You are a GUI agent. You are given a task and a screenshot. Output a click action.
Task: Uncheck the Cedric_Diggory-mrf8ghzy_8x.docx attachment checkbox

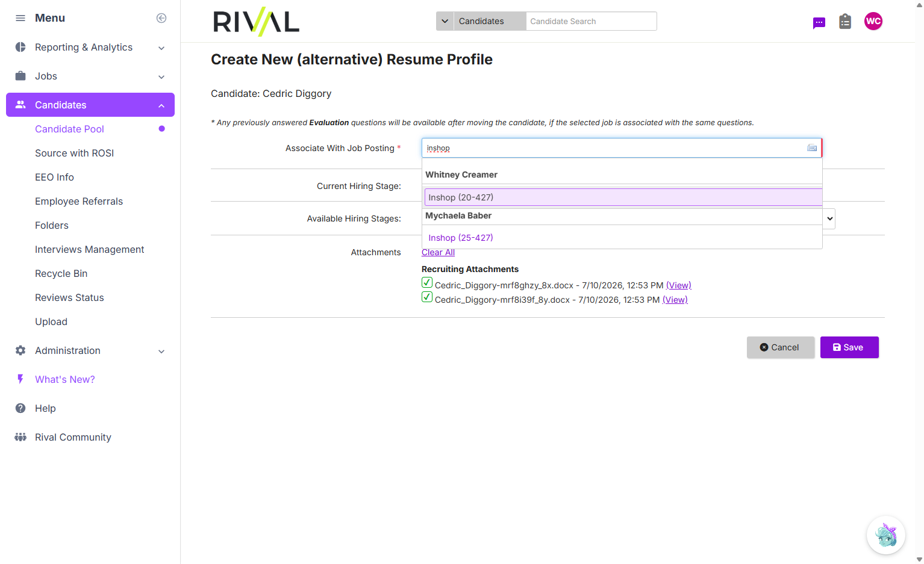click(x=427, y=282)
